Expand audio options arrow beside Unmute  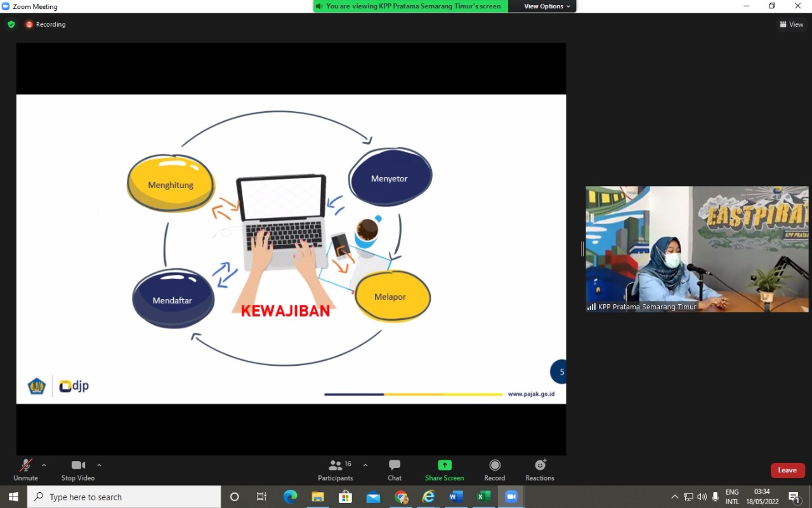coord(44,465)
